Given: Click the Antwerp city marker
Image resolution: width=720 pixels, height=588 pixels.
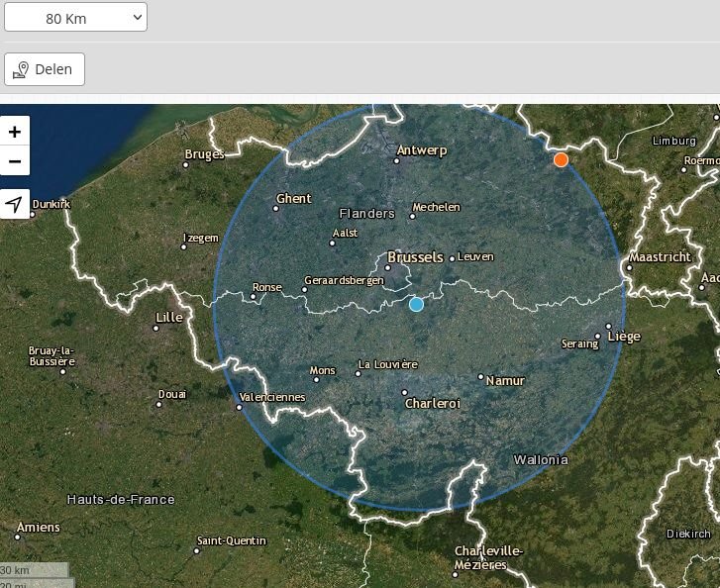Looking at the screenshot, I should tap(397, 159).
